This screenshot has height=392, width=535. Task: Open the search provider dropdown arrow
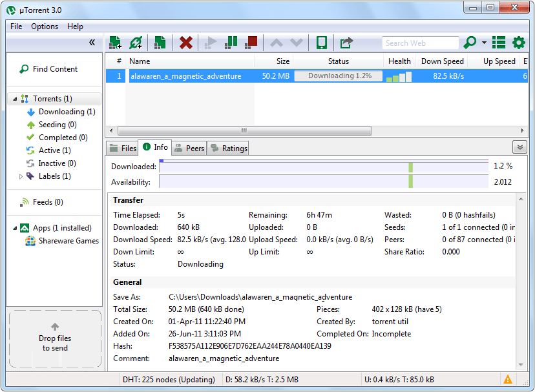point(484,43)
